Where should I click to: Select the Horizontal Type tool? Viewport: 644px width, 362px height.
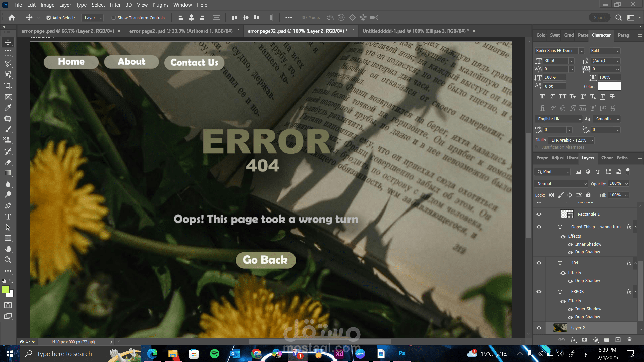(8, 217)
